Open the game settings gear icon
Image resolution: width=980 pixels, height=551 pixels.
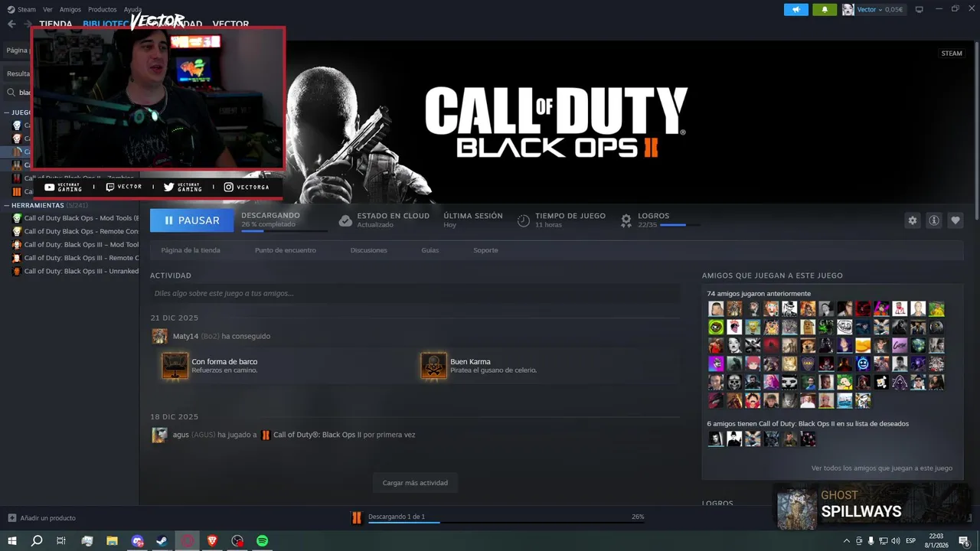click(912, 220)
